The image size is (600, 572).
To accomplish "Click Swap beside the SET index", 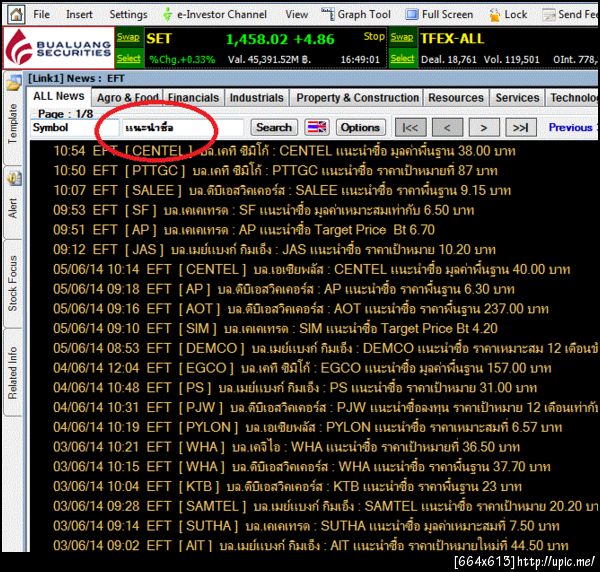I will tap(129, 37).
